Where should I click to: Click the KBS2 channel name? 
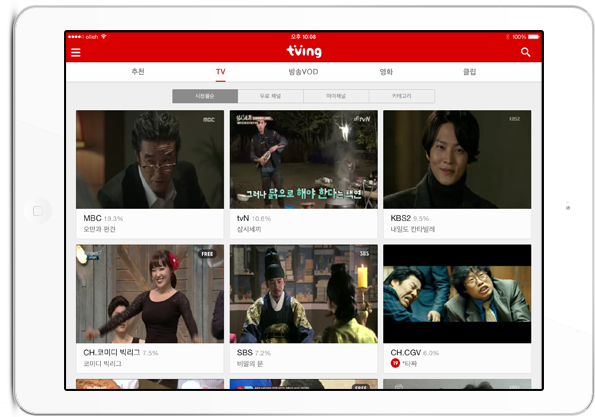401,218
